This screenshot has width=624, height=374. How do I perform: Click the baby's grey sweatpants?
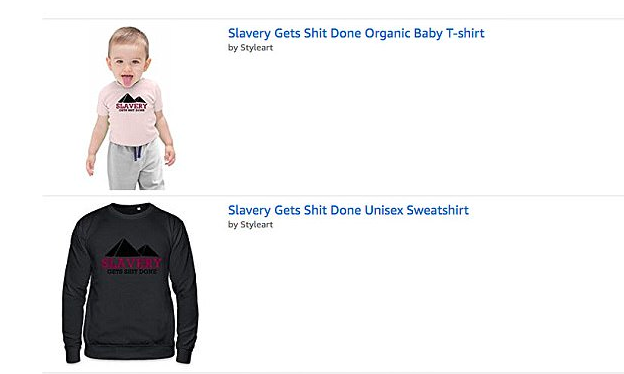135,164
